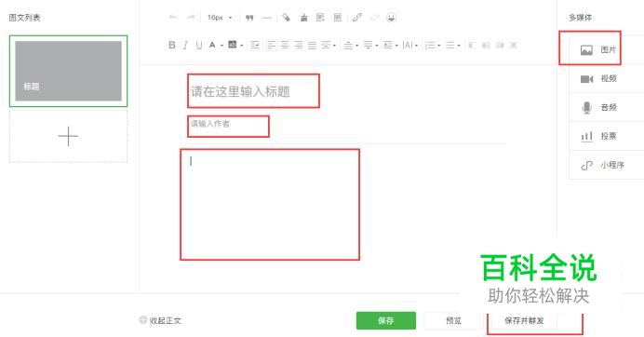The width and height of the screenshot is (644, 337).
Task: Toggle underline with the U icon
Action: [x=199, y=45]
